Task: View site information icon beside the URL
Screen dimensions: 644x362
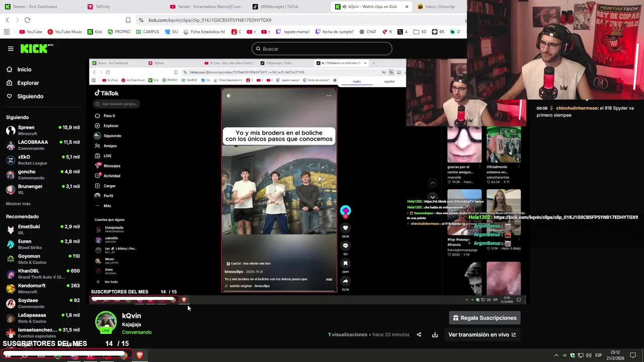Action: [141, 20]
